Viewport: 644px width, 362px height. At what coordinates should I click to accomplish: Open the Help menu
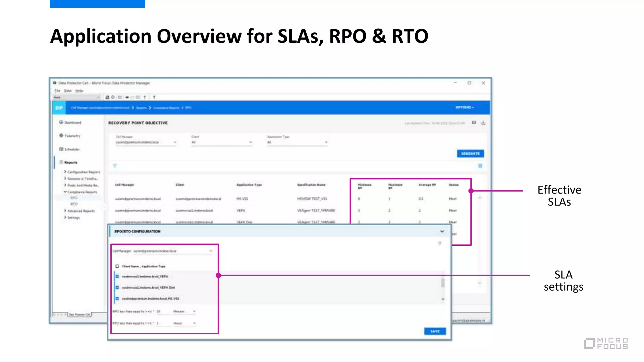79,91
